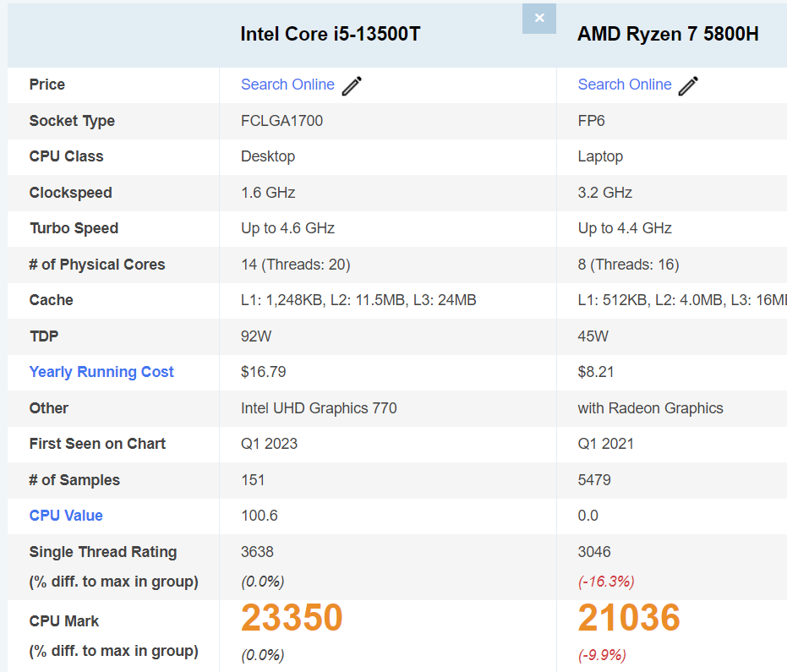Open Search Online link for AMD Ryzen 7 5800H
The width and height of the screenshot is (787, 672).
coord(625,85)
